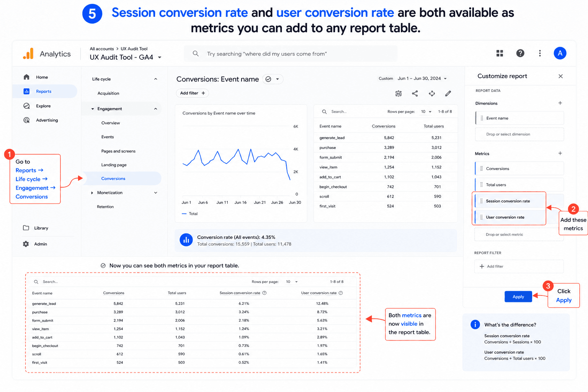The image size is (588, 392).
Task: Open the Acquisition report section
Action: pos(108,93)
